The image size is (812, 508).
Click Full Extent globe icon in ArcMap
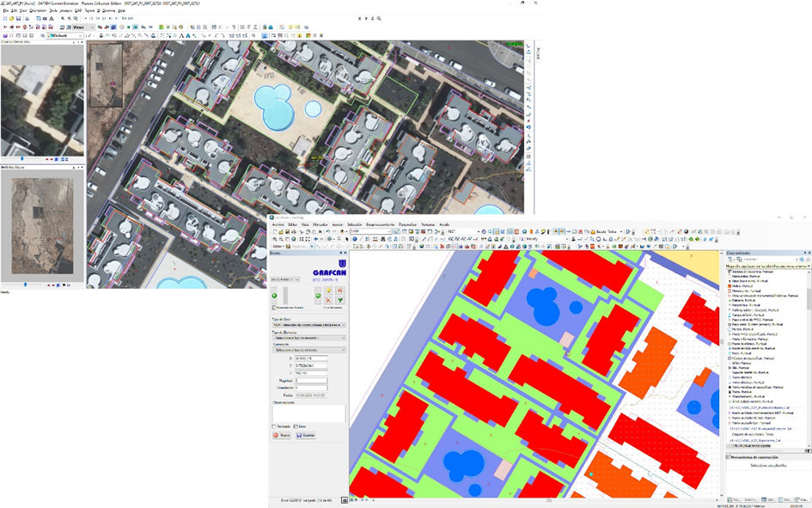[x=294, y=239]
